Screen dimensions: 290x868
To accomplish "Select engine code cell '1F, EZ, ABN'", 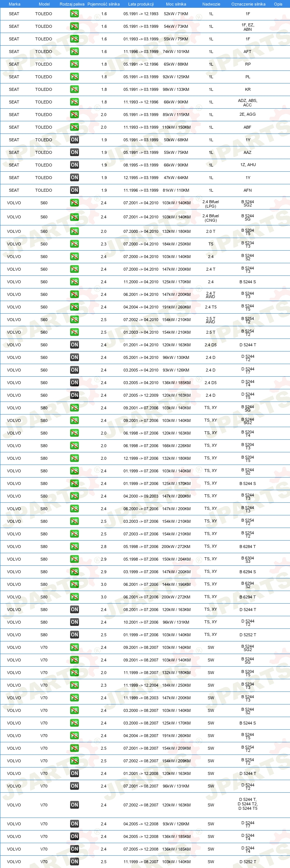I will click(248, 27).
